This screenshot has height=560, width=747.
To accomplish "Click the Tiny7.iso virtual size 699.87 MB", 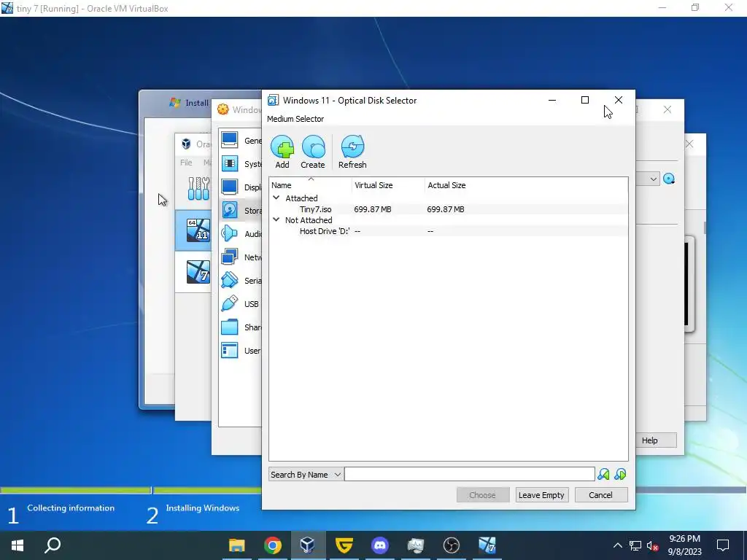I will click(x=373, y=209).
